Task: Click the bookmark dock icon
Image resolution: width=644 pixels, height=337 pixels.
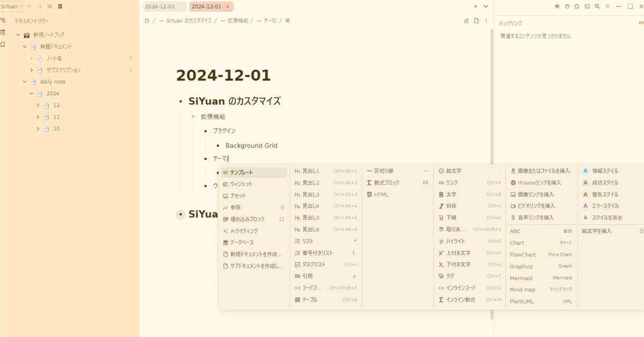Action: pos(3,45)
